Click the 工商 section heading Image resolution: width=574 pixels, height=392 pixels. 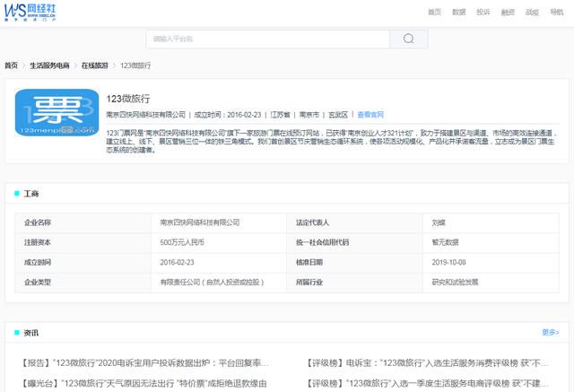tap(31, 194)
